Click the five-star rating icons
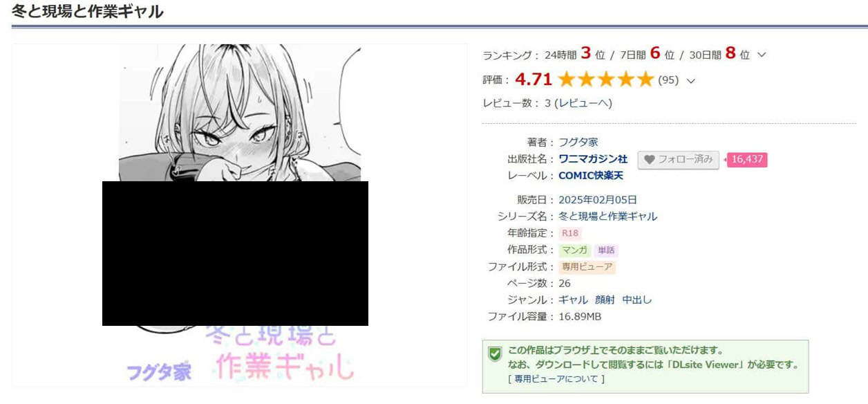The width and height of the screenshot is (868, 404). 605,80
